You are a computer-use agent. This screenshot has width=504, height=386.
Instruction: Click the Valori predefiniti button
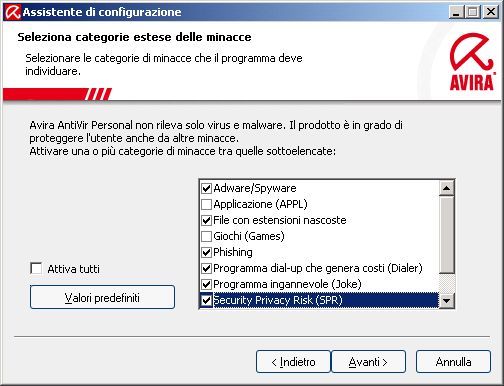tap(102, 297)
